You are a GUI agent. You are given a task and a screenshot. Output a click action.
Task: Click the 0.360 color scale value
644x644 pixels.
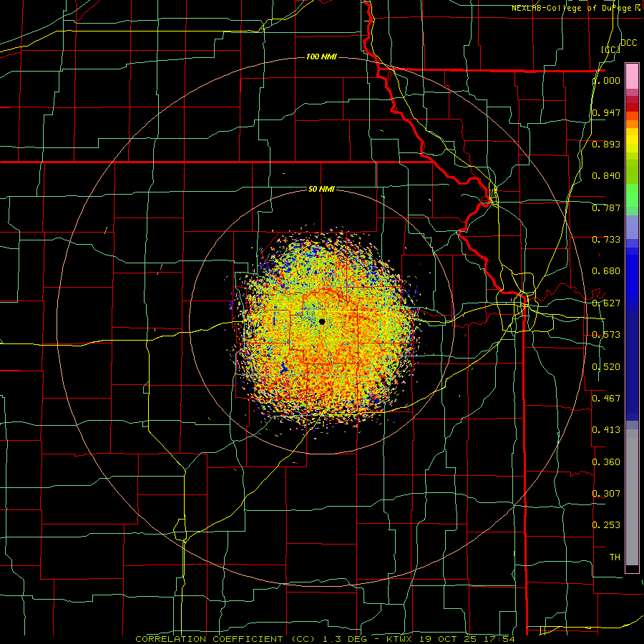tap(606, 462)
